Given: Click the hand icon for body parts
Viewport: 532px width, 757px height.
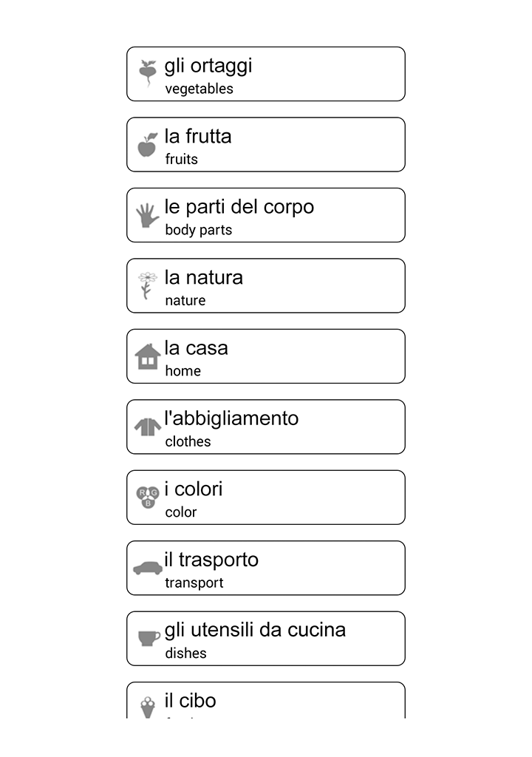Looking at the screenshot, I should (148, 215).
